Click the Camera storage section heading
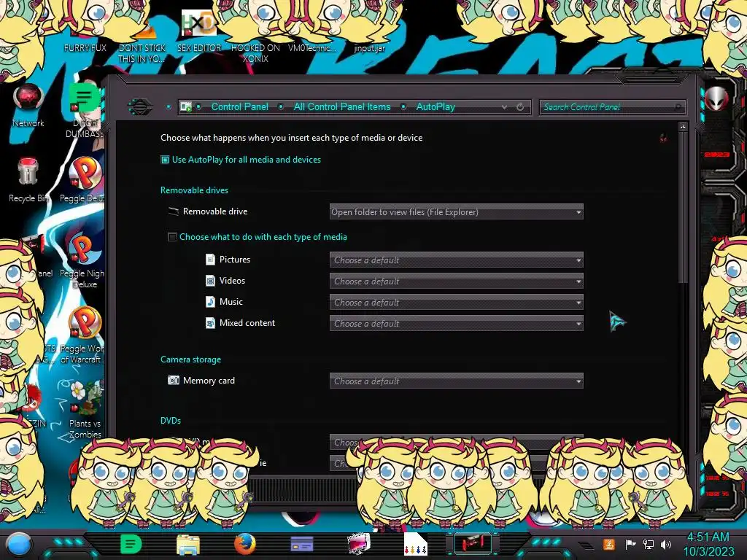 pyautogui.click(x=190, y=359)
